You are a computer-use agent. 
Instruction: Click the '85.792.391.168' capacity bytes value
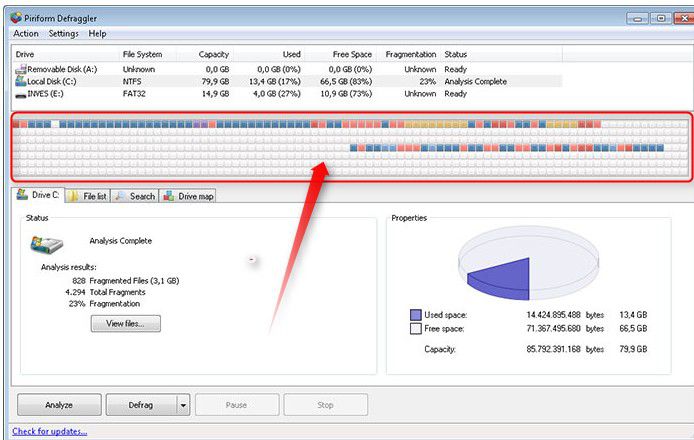pyautogui.click(x=553, y=349)
